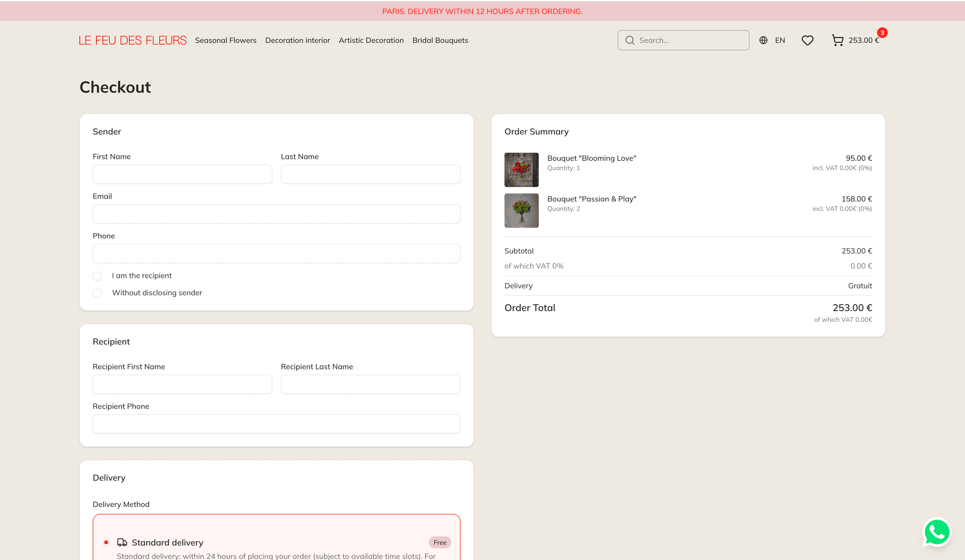Focus the Recipient Phone field
965x560 pixels.
(276, 424)
